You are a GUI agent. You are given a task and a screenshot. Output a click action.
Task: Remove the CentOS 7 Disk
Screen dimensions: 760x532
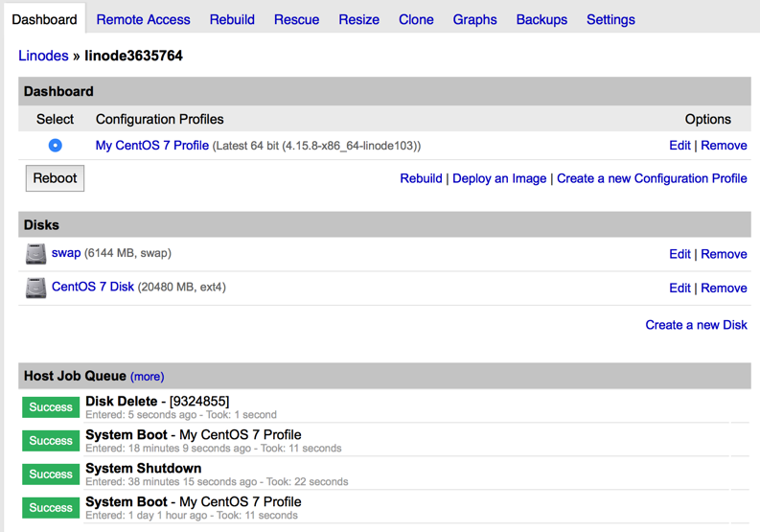[724, 288]
